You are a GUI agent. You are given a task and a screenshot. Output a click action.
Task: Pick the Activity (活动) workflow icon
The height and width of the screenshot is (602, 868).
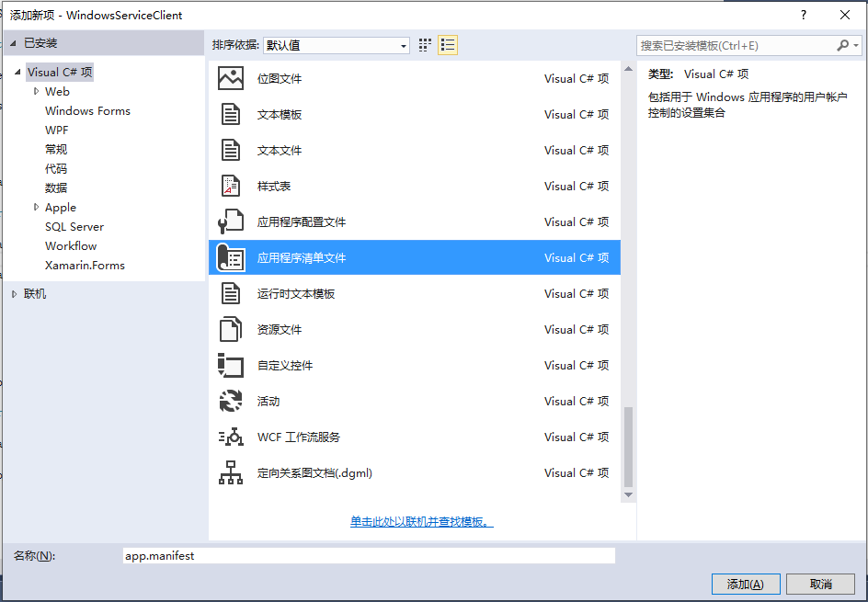[x=230, y=402]
